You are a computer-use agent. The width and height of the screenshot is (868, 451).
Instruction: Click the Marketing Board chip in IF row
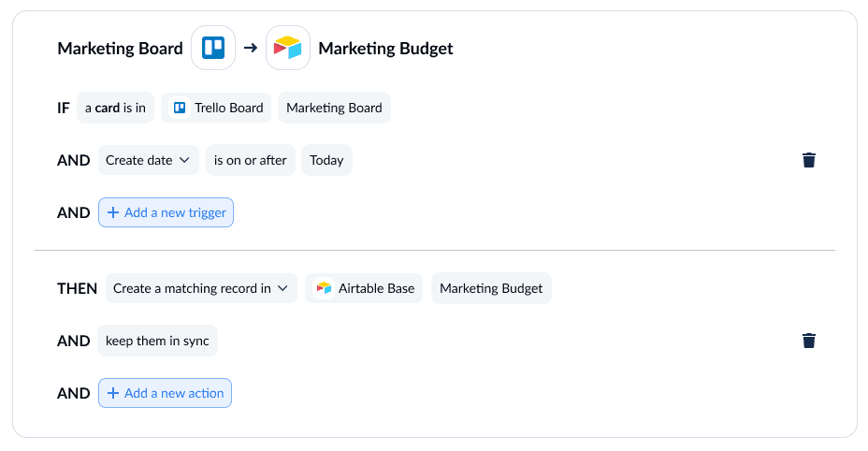tap(334, 108)
